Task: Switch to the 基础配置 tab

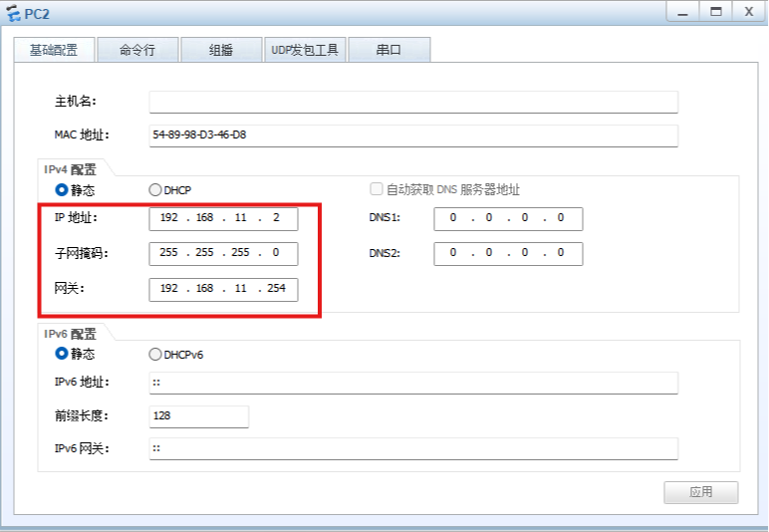Action: [x=54, y=50]
